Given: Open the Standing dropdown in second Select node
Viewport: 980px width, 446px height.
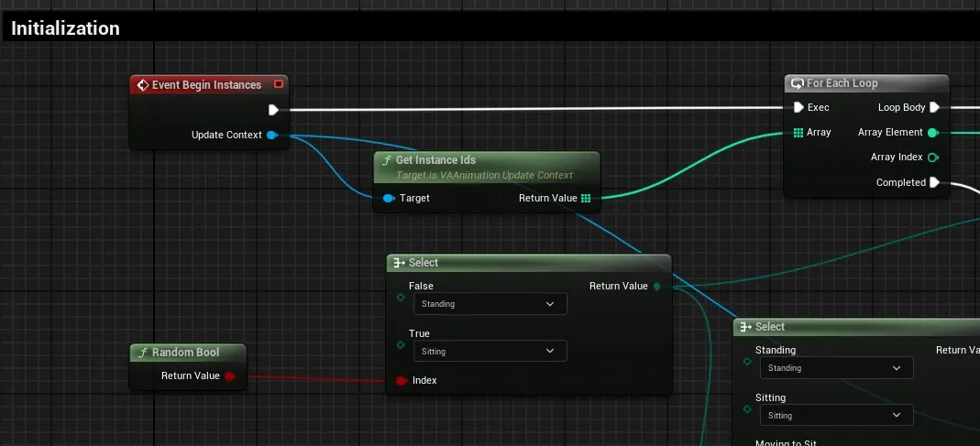Looking at the screenshot, I should click(x=836, y=368).
